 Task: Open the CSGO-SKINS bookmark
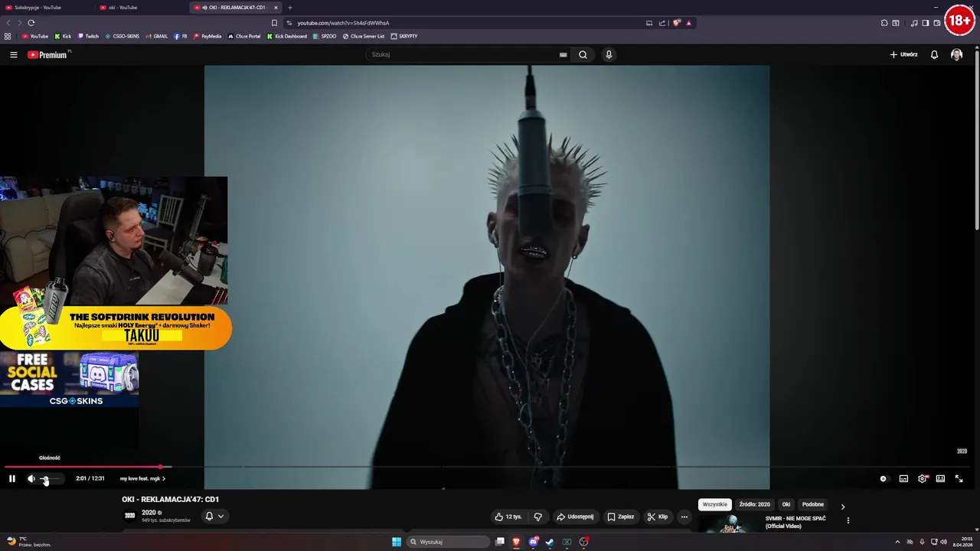point(122,36)
